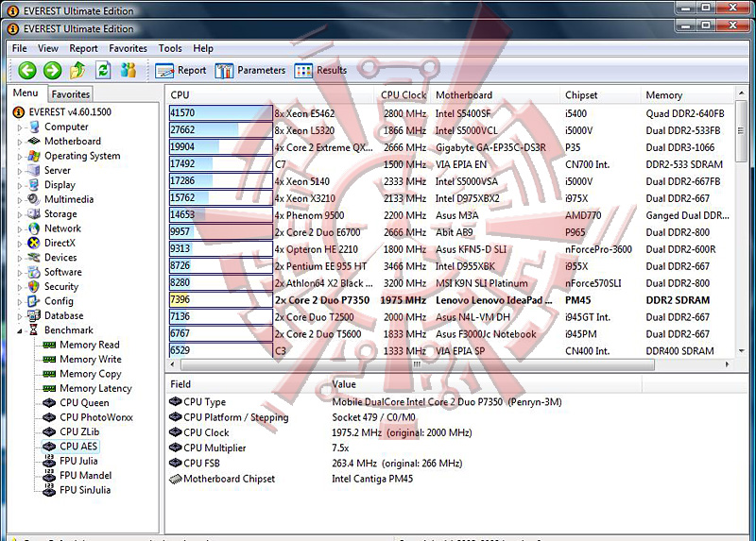Screen dimensions: 756x541
Task: Select the Devices tree icon
Action: click(x=34, y=257)
